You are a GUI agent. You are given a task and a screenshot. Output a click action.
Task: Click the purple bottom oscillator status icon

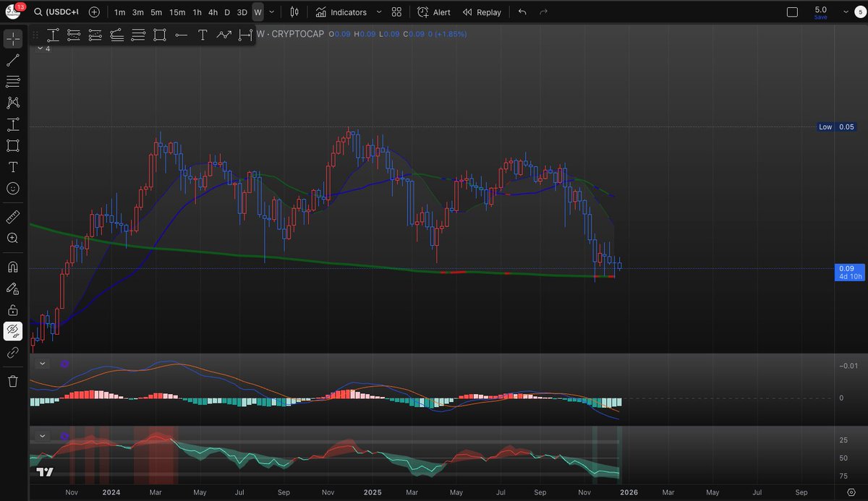click(64, 436)
